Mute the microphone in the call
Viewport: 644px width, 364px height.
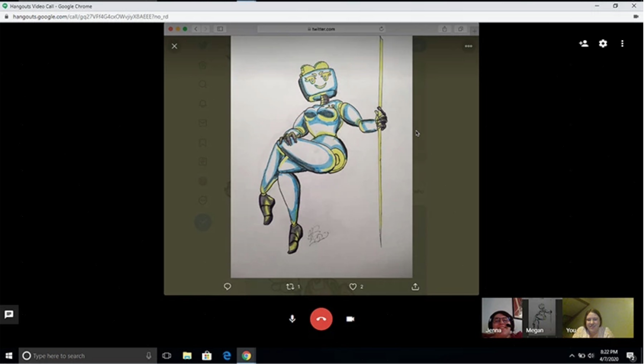click(x=292, y=319)
